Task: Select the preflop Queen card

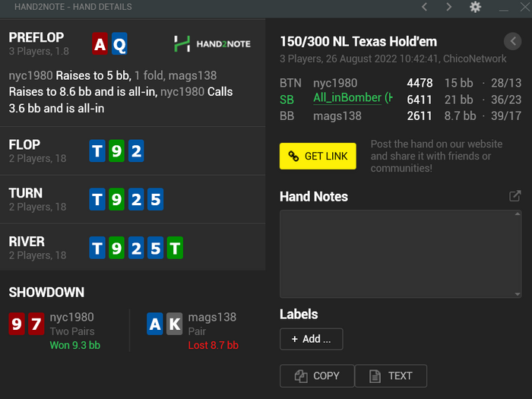Action: [x=119, y=44]
